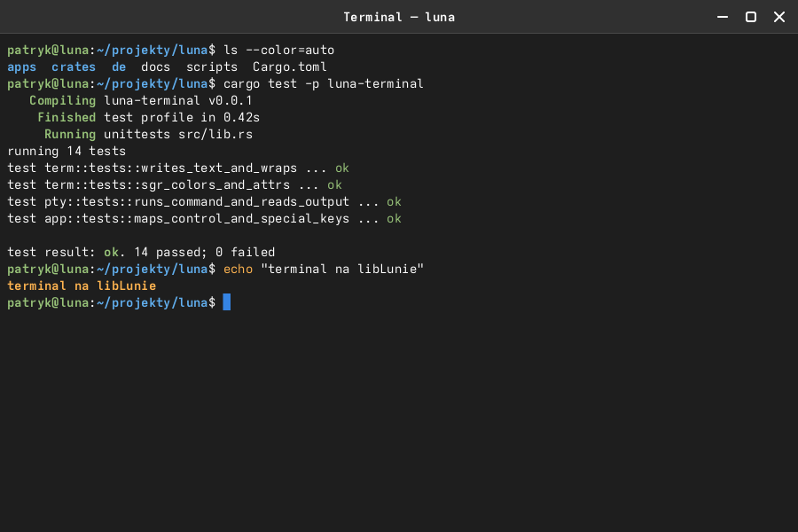Minimize the Terminal window
The height and width of the screenshot is (532, 798).
point(722,17)
